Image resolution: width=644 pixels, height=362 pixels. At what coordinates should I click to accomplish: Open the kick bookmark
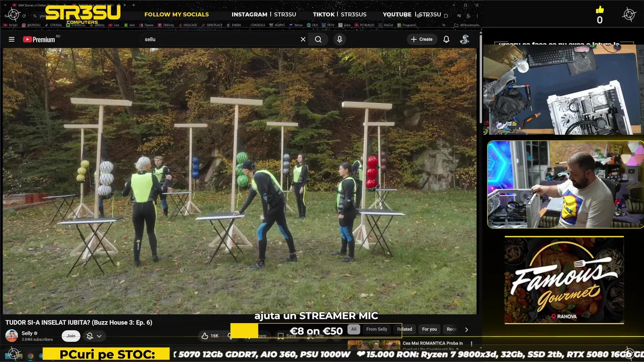tap(129, 25)
